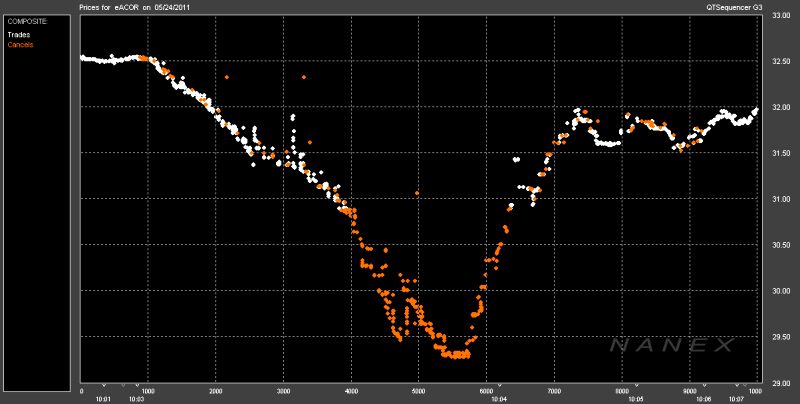The image size is (800, 404).
Task: Click the 10:01 time marker
Action: (102, 399)
